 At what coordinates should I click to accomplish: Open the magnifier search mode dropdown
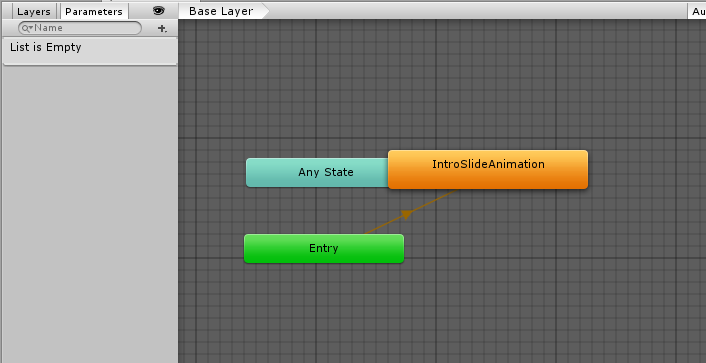(27, 28)
